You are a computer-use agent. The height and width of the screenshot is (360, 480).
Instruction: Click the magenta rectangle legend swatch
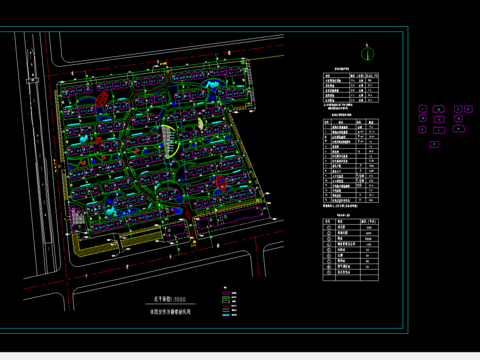[x=226, y=293]
